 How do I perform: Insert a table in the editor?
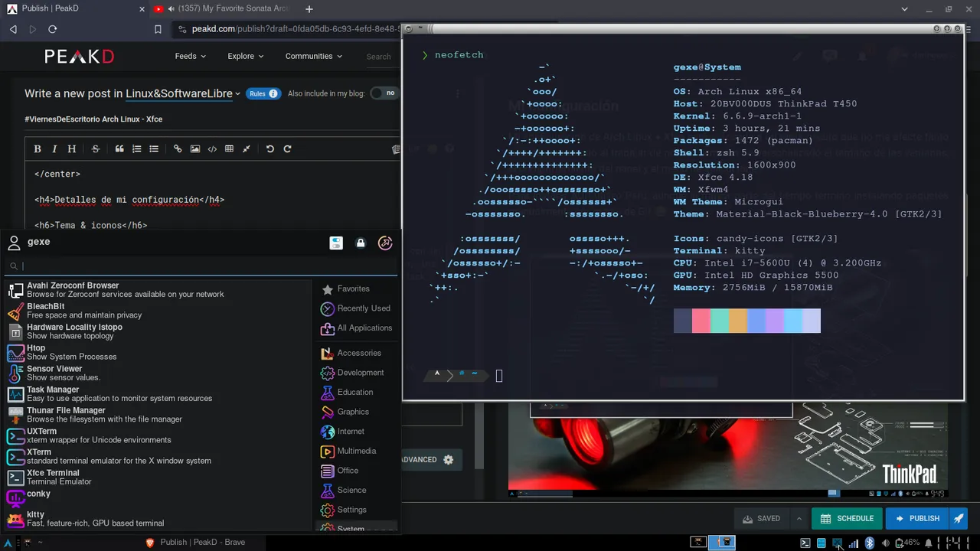click(229, 149)
